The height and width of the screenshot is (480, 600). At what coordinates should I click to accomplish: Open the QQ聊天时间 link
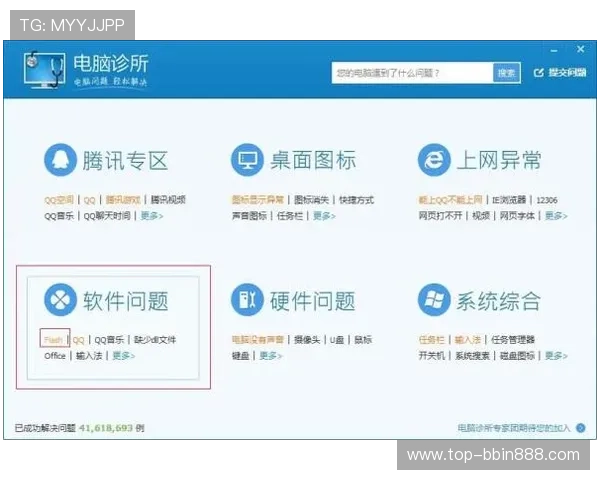107,216
